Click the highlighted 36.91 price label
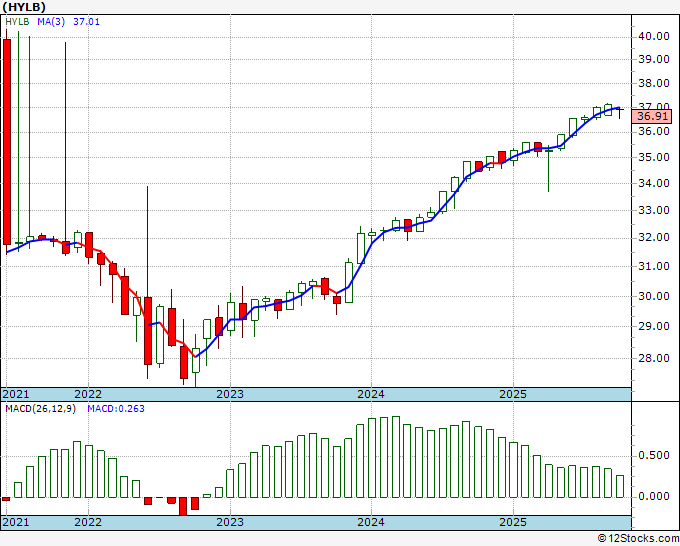This screenshot has width=680, height=546. (652, 116)
